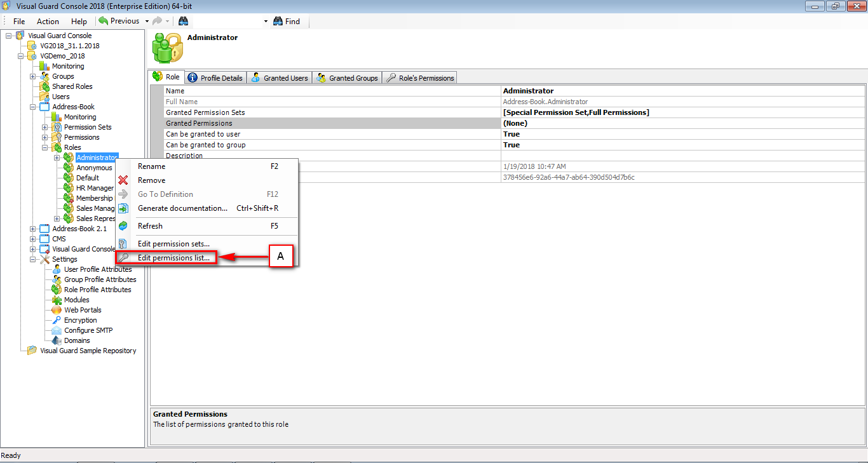Select the Encryption icon under Settings

55,319
